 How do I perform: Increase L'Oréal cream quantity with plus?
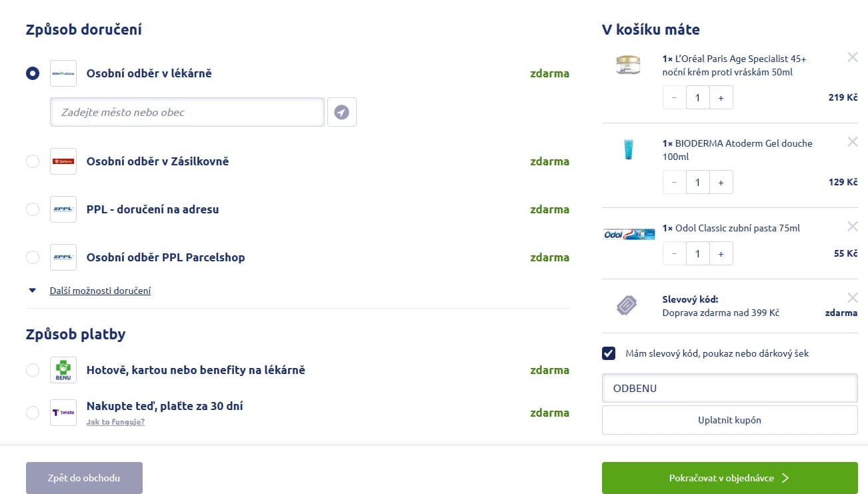click(x=721, y=97)
